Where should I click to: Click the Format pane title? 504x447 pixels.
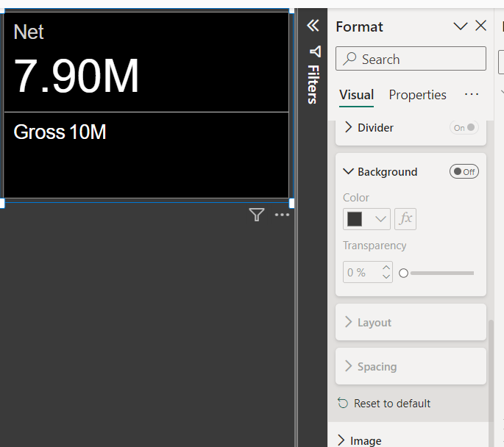359,26
